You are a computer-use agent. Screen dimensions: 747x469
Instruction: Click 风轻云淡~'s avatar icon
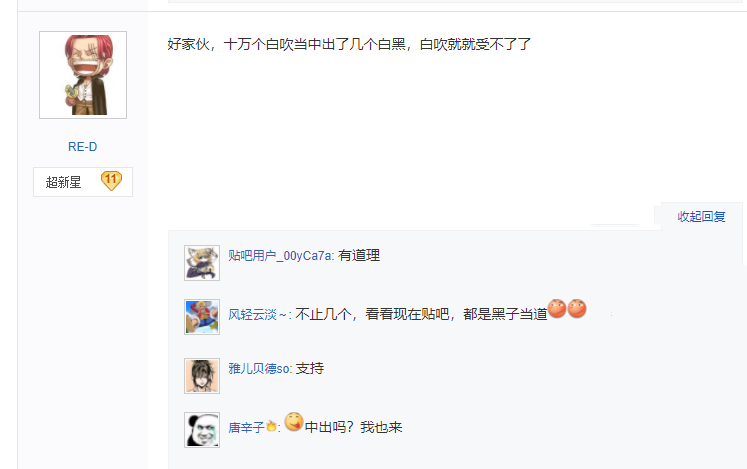202,317
